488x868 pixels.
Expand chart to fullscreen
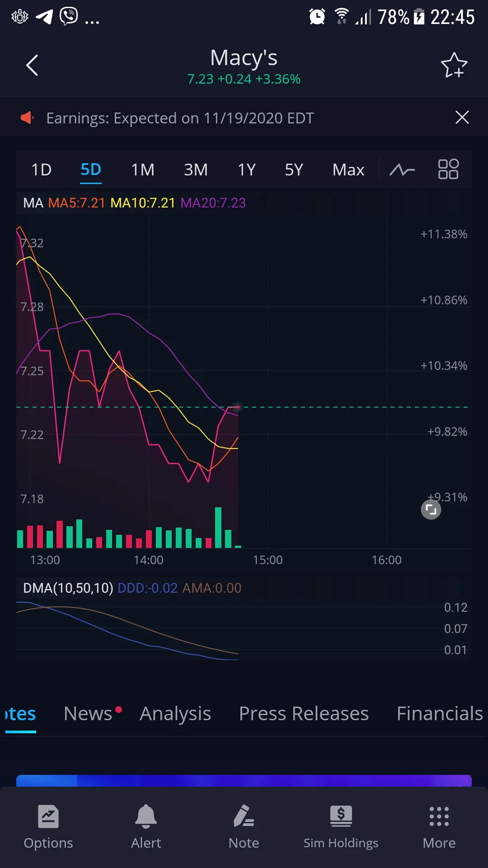pyautogui.click(x=431, y=510)
